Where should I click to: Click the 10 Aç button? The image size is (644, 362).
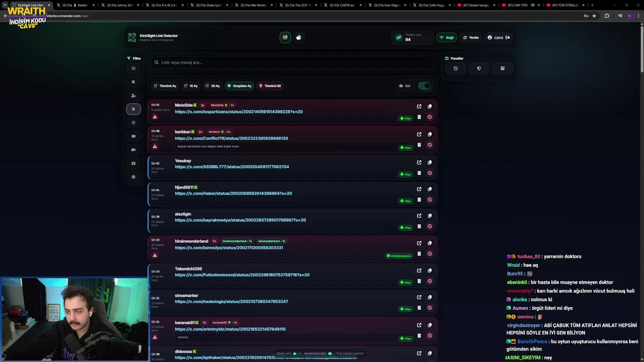[191, 86]
